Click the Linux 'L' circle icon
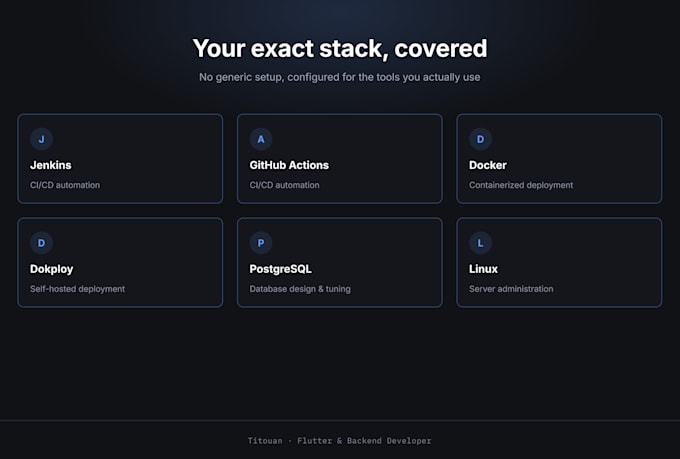Screen dimensions: 680x459 pos(481,243)
